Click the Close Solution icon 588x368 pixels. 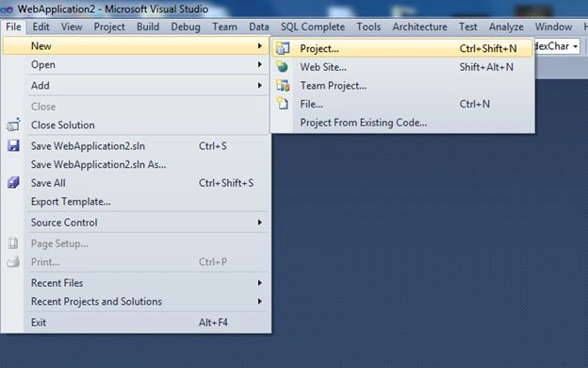coord(13,125)
